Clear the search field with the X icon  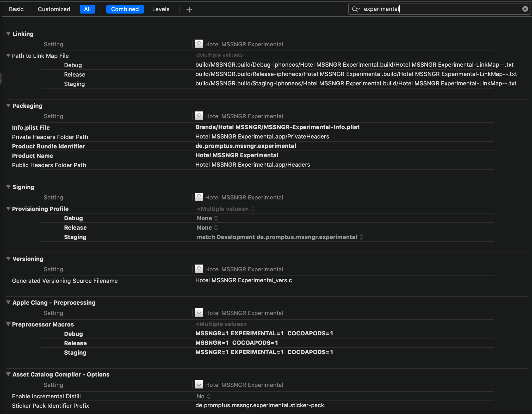pos(525,9)
